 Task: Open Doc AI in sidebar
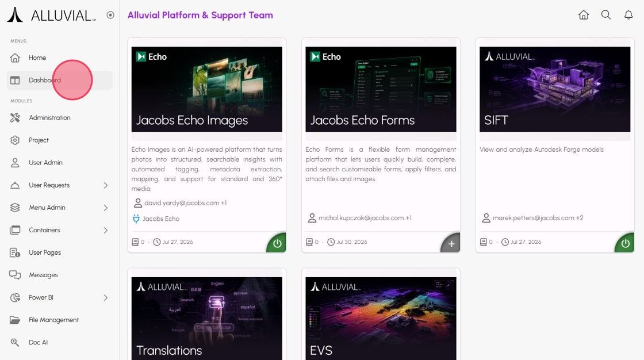60,342
